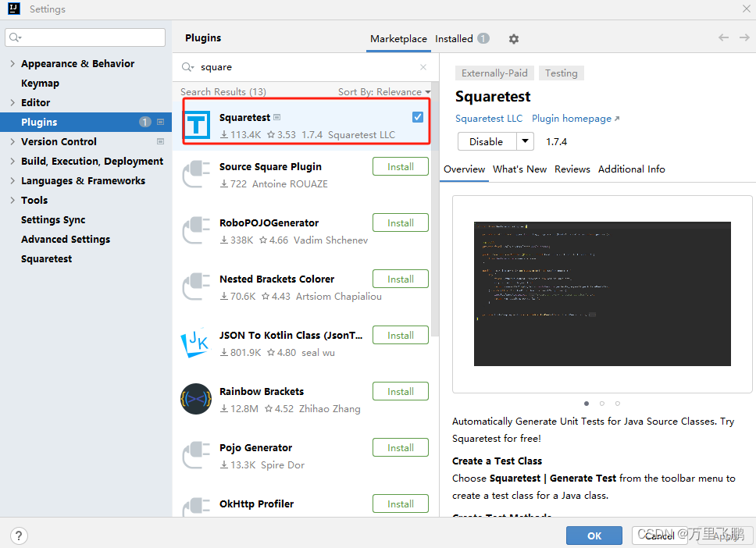Open the Overview tab
The image size is (756, 548).
[x=465, y=169]
